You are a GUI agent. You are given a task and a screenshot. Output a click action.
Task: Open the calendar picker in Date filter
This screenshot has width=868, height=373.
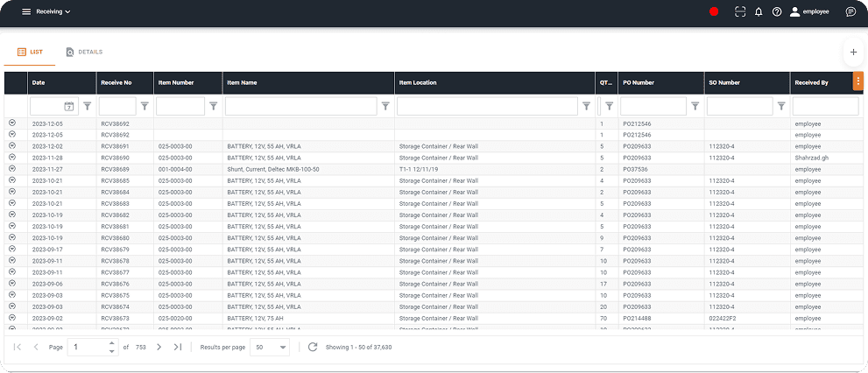click(68, 106)
